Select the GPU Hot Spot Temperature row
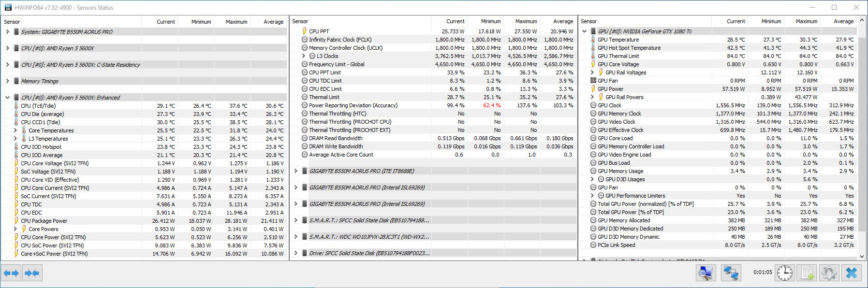The image size is (868, 288). [x=718, y=48]
